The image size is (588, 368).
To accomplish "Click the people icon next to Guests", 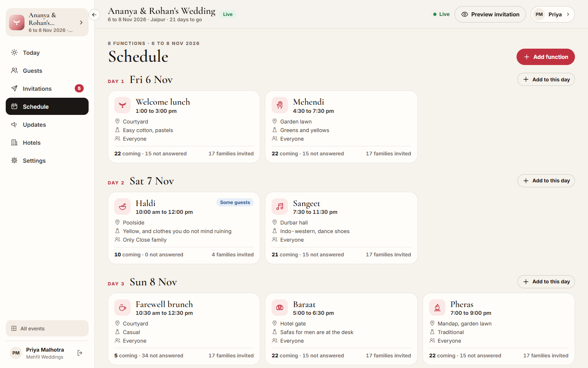I will pyautogui.click(x=14, y=70).
